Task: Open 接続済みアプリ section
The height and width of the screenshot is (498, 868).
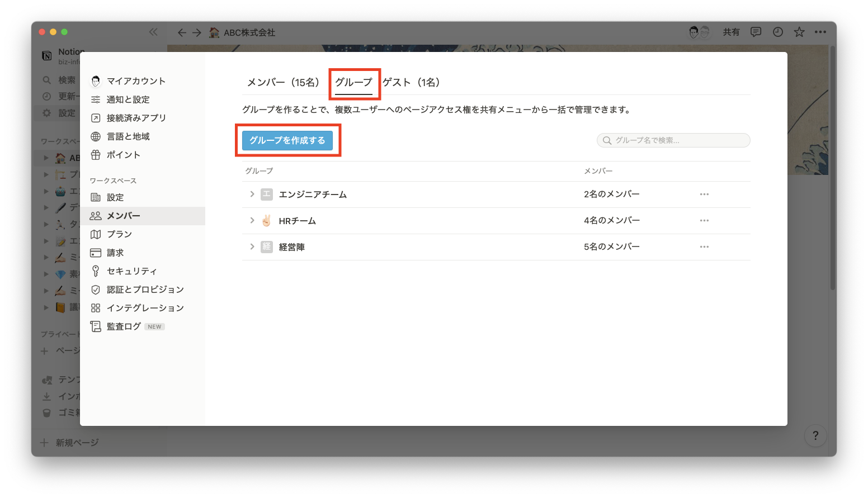Action: (143, 118)
